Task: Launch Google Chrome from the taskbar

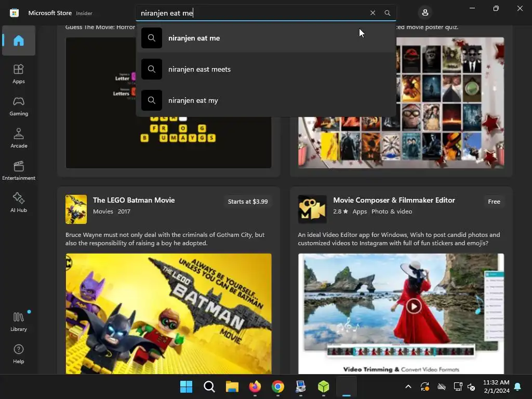Action: pyautogui.click(x=278, y=387)
